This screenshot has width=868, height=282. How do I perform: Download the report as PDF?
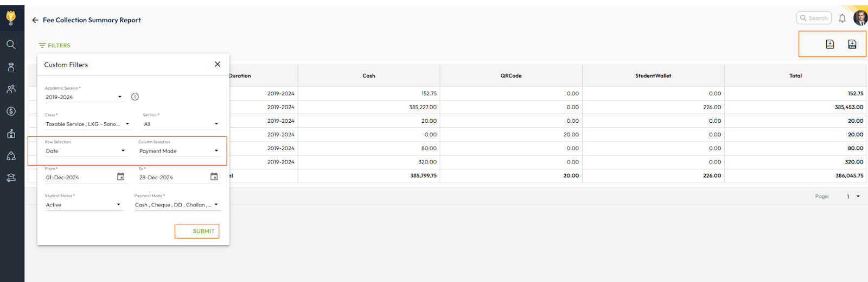coord(829,45)
